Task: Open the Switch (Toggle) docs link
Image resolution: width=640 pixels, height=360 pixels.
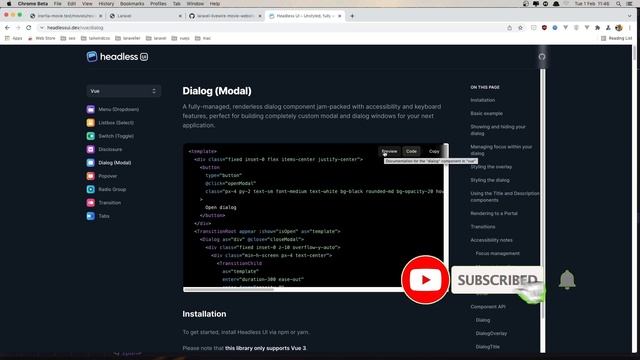Action: point(116,136)
